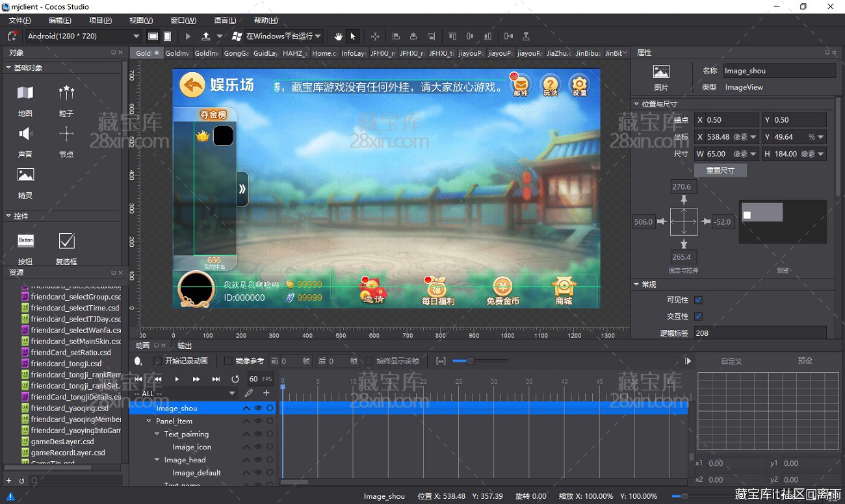Toggle the 镜像参考 checkbox
Image resolution: width=845 pixels, height=504 pixels.
pyautogui.click(x=228, y=361)
